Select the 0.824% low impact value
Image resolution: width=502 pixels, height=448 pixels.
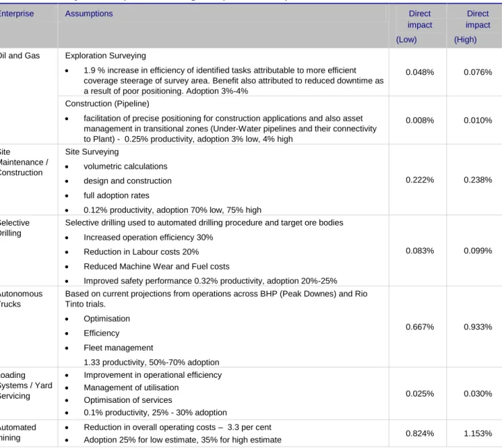tap(420, 433)
